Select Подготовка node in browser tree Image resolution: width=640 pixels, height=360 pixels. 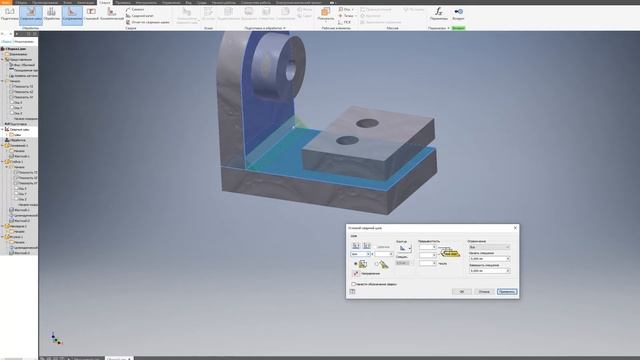click(16, 124)
